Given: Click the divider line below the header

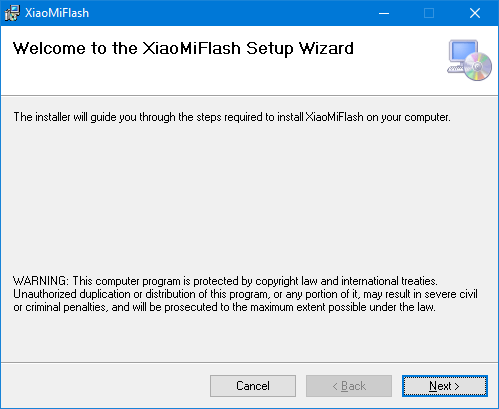Looking at the screenshot, I should 249,96.
